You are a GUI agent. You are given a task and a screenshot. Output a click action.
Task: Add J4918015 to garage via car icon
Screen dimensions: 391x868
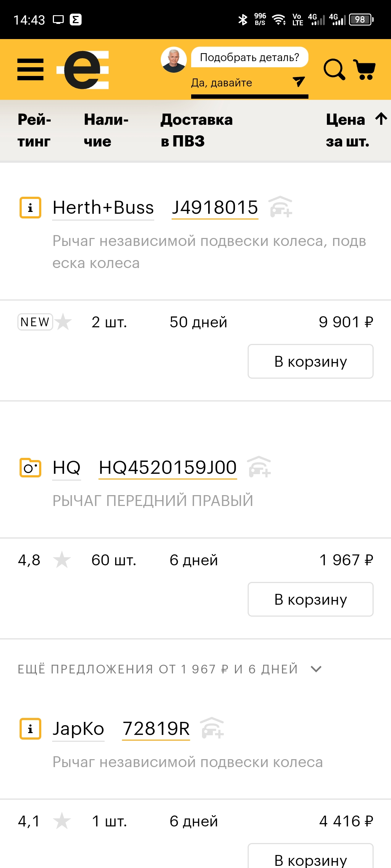click(281, 207)
